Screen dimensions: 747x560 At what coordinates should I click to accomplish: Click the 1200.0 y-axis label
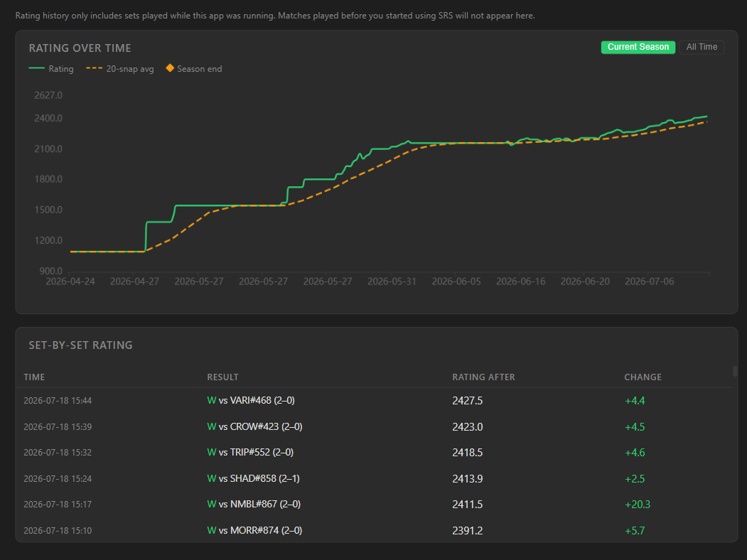point(48,240)
